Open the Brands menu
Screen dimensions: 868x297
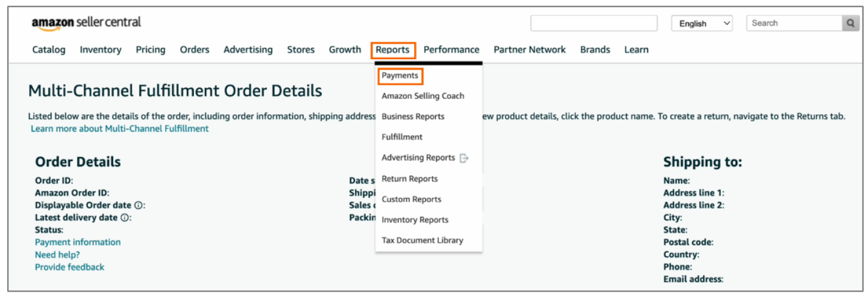click(596, 49)
